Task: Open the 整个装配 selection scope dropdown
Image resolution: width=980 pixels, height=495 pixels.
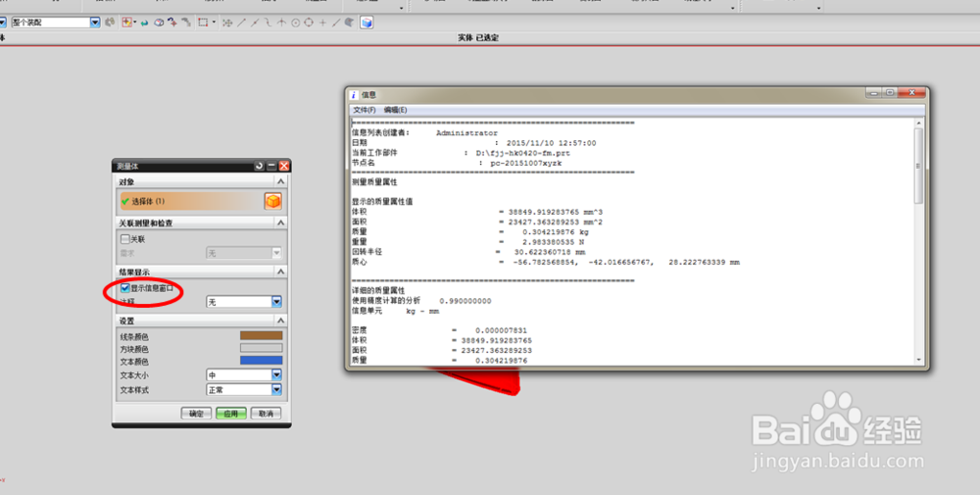Action: coord(95,23)
